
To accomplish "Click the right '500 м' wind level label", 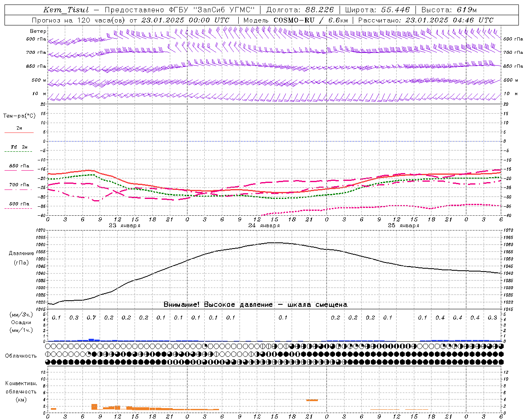I will pyautogui.click(x=511, y=80).
